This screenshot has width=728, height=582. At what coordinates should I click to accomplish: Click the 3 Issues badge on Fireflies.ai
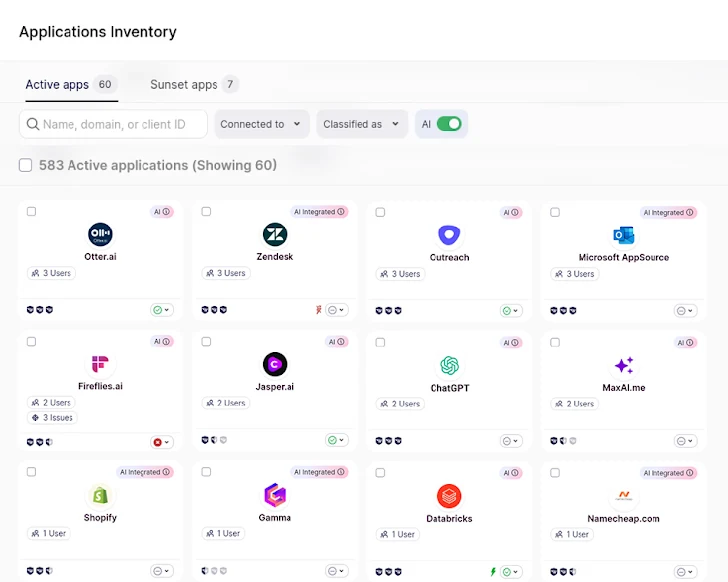pyautogui.click(x=52, y=418)
